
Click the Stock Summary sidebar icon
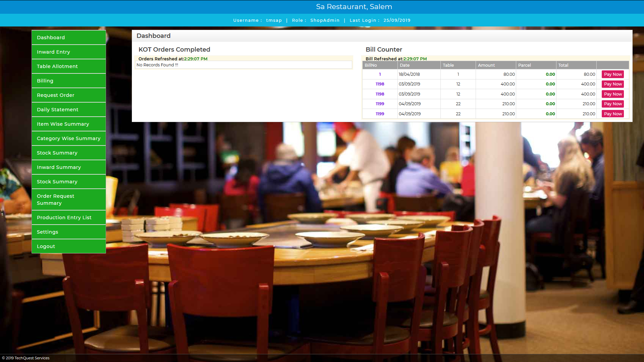68,153
